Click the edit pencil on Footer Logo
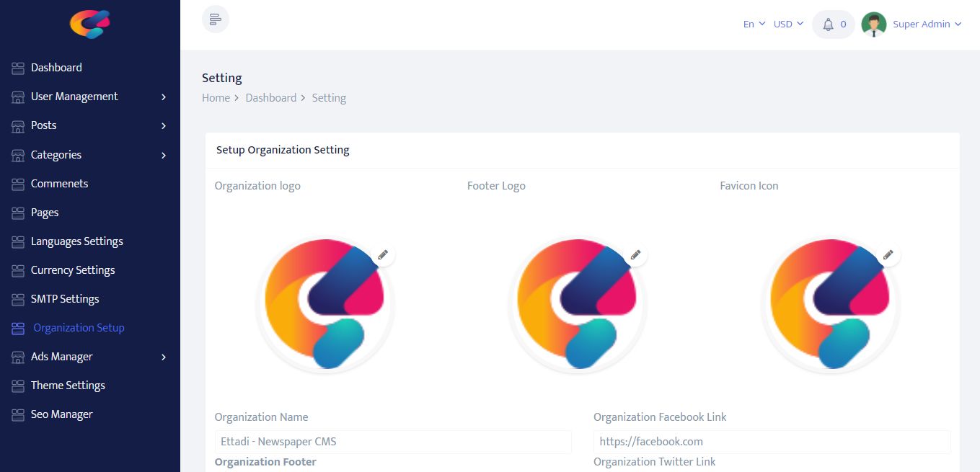980x472 pixels. pyautogui.click(x=635, y=254)
